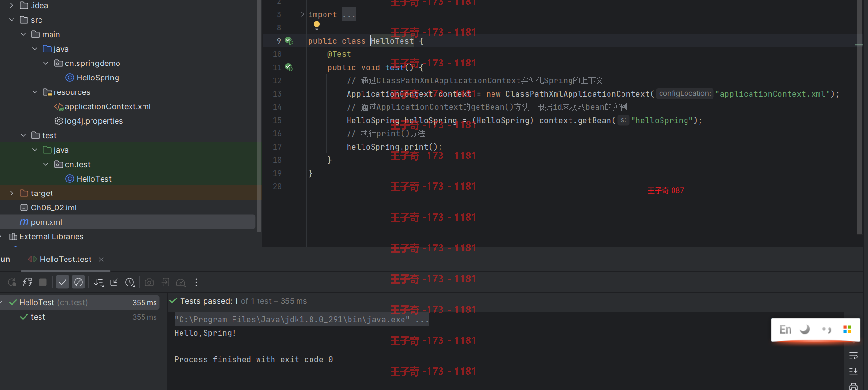Click the En language indicator in IME bar

[785, 330]
